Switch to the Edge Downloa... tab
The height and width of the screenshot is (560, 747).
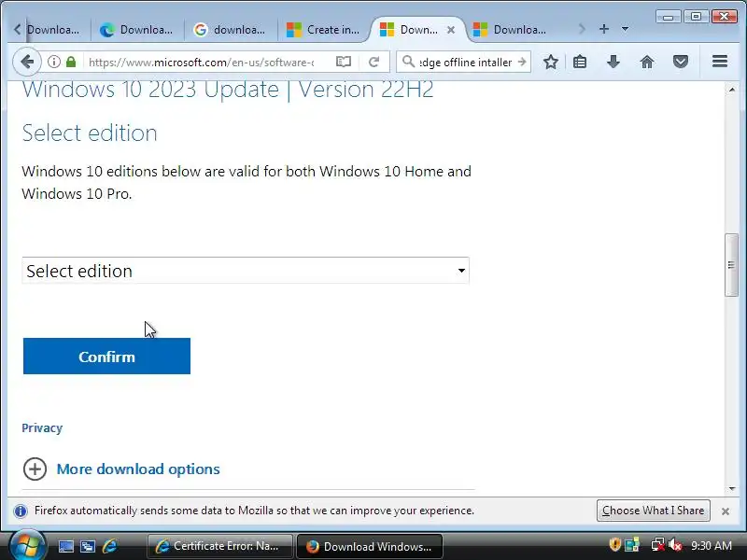[x=136, y=30]
